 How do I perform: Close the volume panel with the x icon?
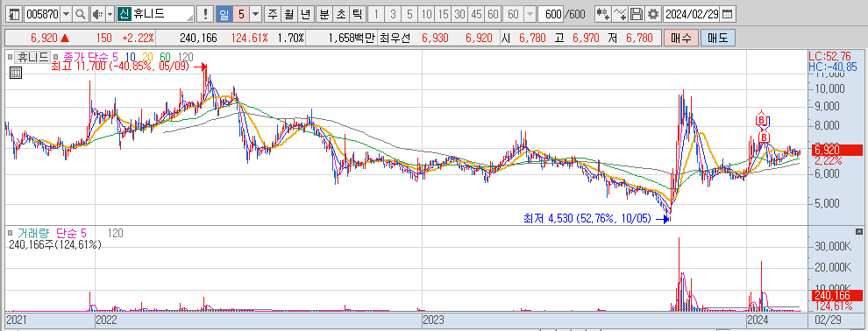tap(859, 231)
